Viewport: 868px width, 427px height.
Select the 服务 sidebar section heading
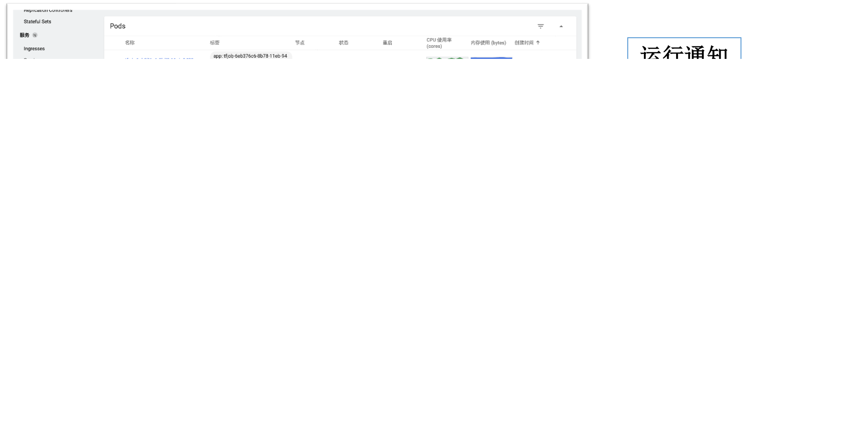tap(24, 35)
